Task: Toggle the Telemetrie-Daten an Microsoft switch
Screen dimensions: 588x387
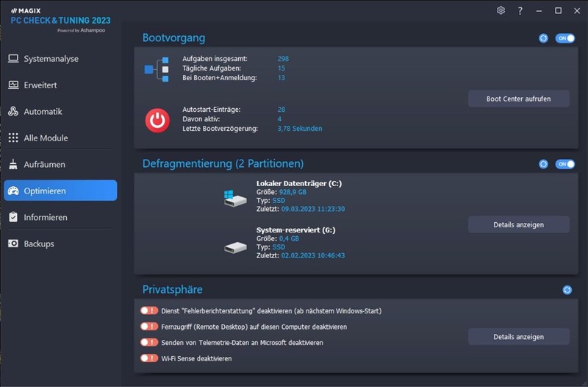Action: tap(149, 342)
